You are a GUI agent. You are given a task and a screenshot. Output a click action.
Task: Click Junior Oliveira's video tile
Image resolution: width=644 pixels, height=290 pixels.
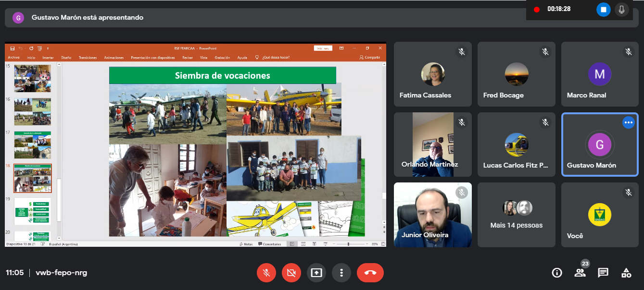point(432,215)
